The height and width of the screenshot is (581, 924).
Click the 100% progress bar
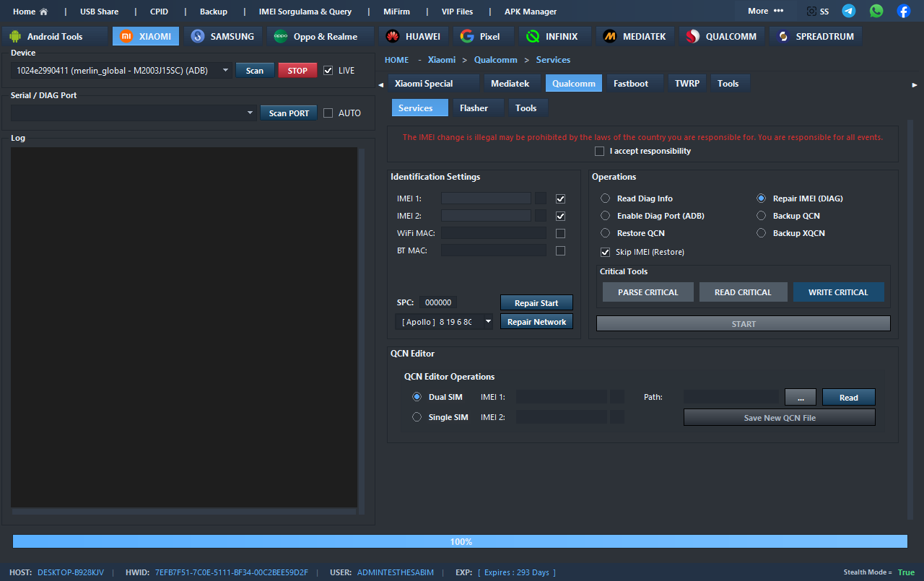[460, 541]
